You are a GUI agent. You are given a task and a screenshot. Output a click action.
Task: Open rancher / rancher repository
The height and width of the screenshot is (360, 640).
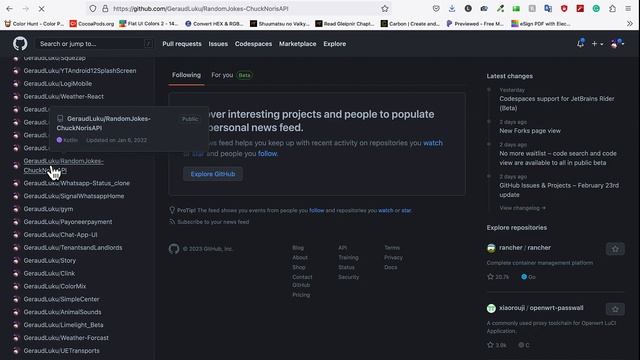[x=524, y=248]
